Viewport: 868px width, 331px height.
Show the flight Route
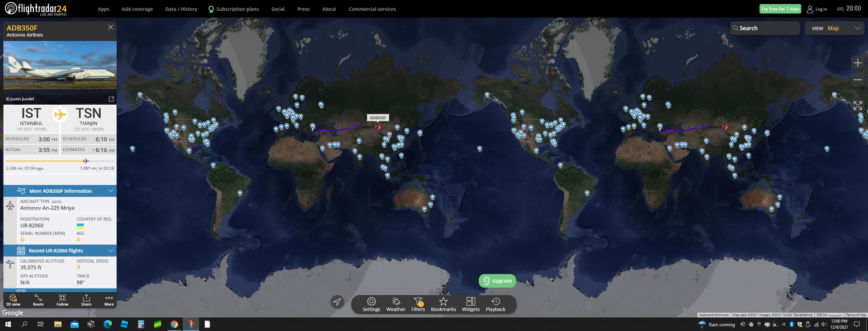pos(38,300)
